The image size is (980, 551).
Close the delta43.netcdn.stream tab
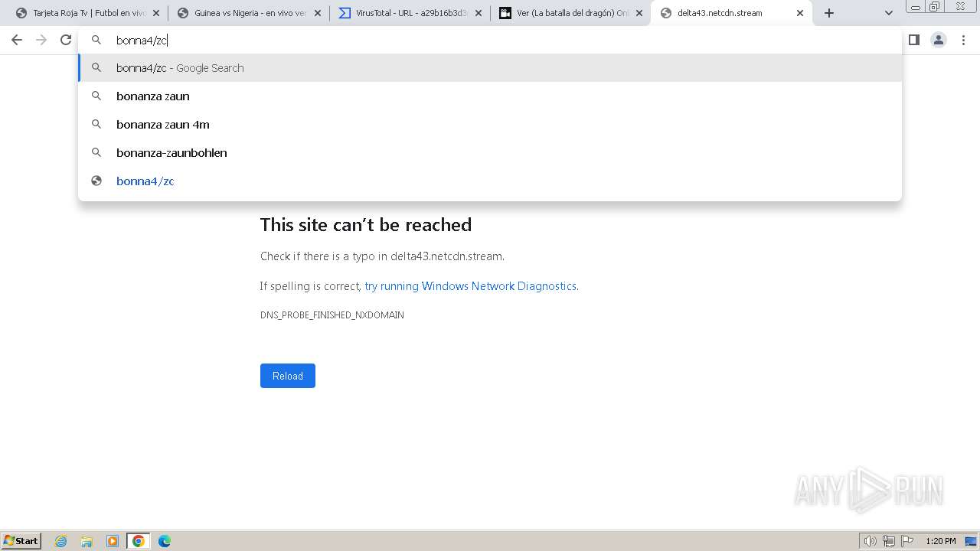coord(799,13)
